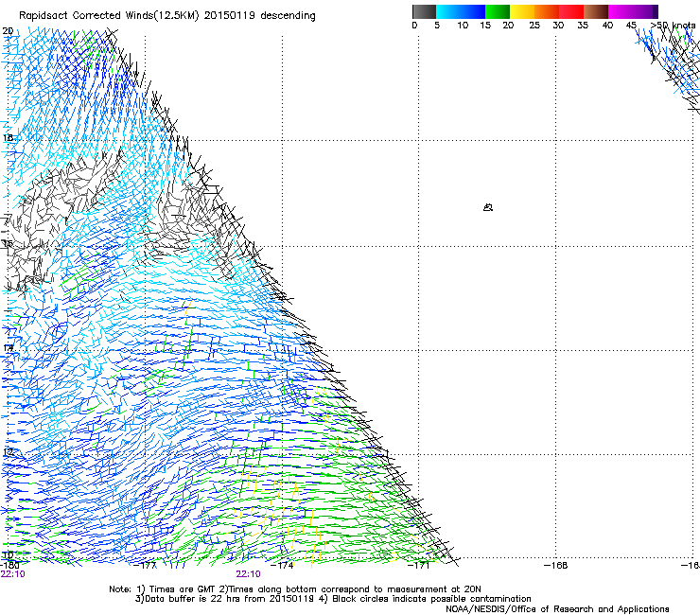The image size is (700, 615).
Task: Pick the yellow 20-25 knots legend color
Action: tap(522, 11)
